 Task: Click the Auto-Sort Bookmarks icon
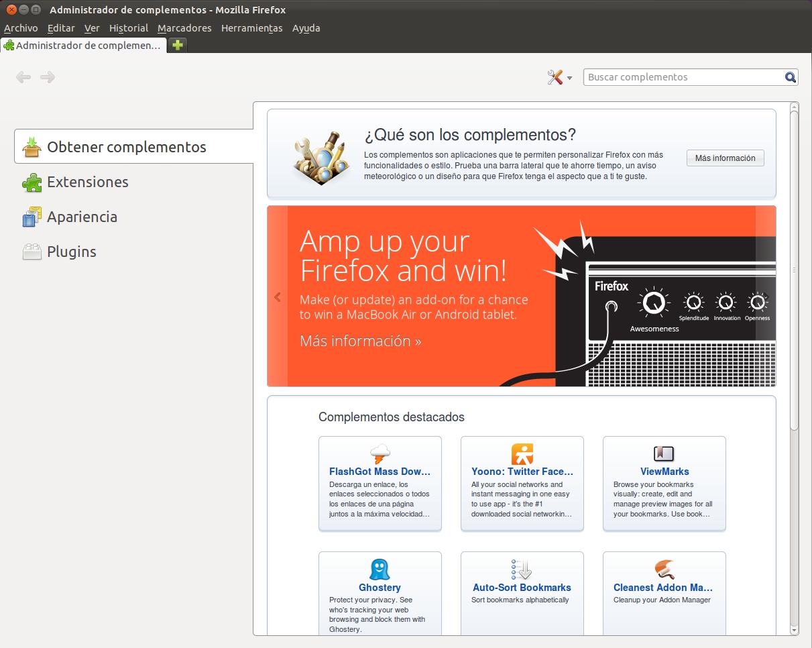point(522,570)
